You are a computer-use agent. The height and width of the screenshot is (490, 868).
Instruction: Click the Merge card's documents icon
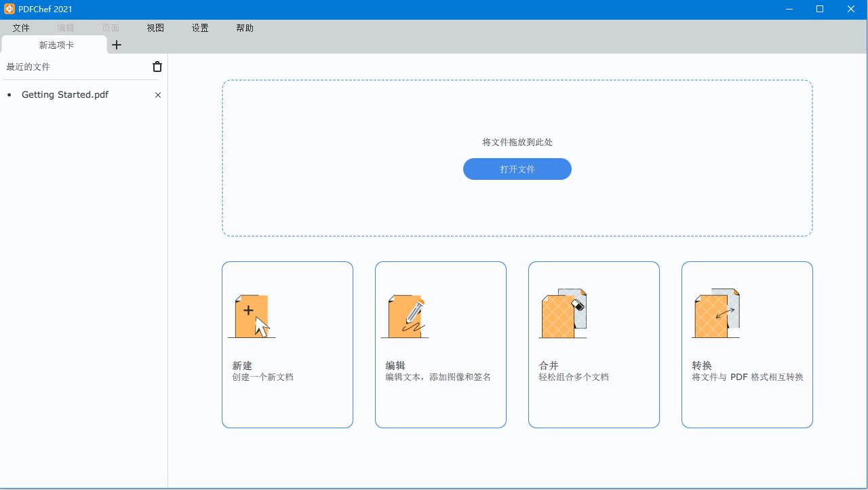(562, 314)
